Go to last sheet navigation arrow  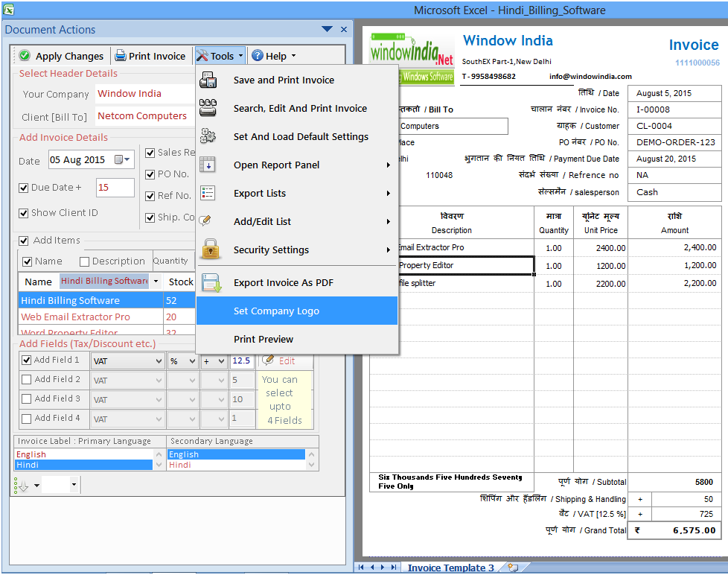(394, 567)
